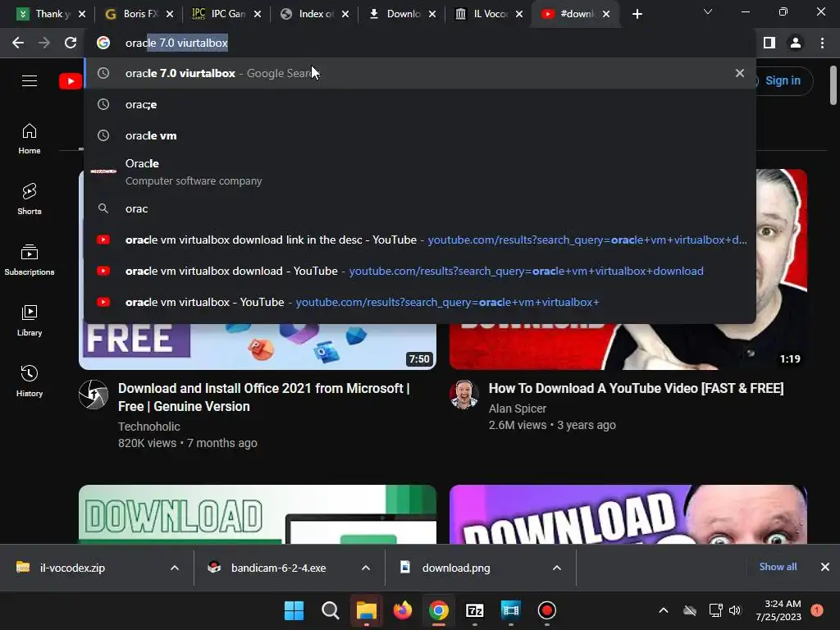Open the YouTube hamburger guide menu

coord(30,81)
